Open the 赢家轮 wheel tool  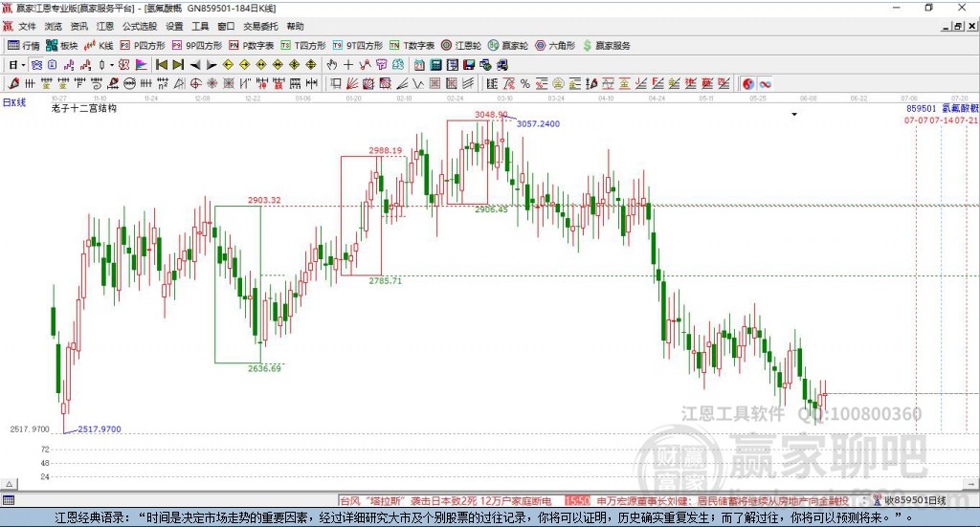click(508, 46)
